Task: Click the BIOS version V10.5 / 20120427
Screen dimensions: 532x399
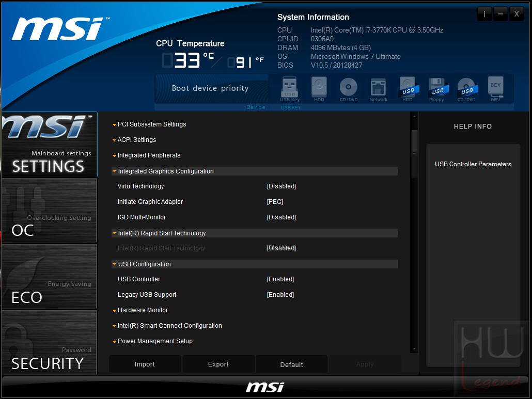Action: [337, 66]
